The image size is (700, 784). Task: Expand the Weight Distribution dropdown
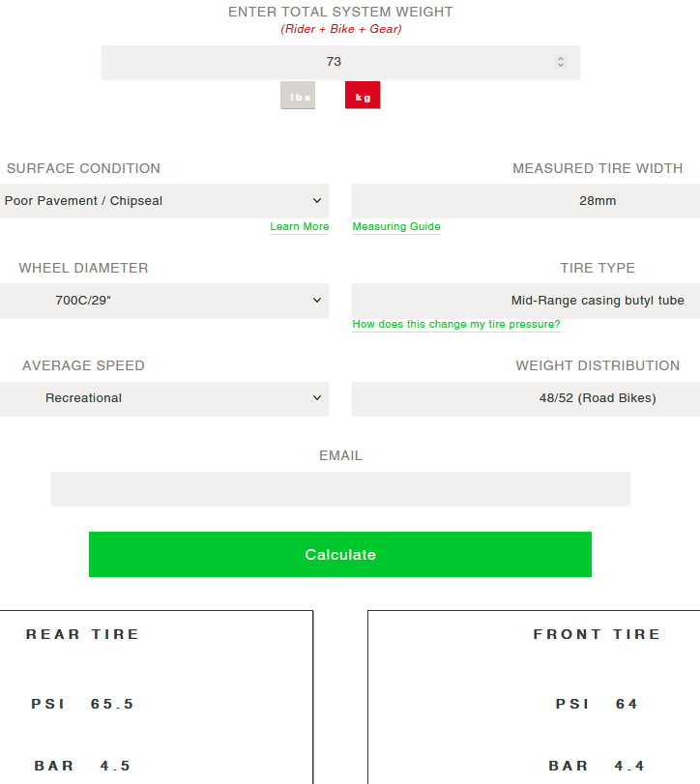[526, 398]
